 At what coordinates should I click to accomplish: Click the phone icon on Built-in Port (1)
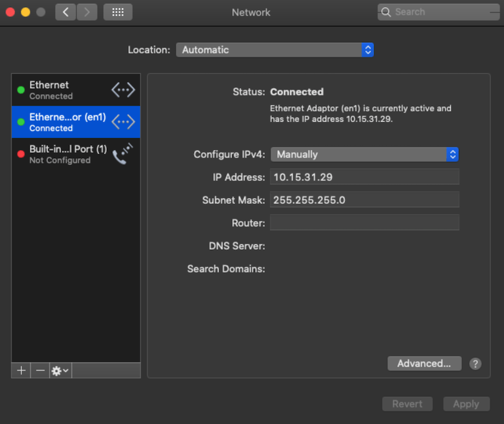tap(123, 154)
